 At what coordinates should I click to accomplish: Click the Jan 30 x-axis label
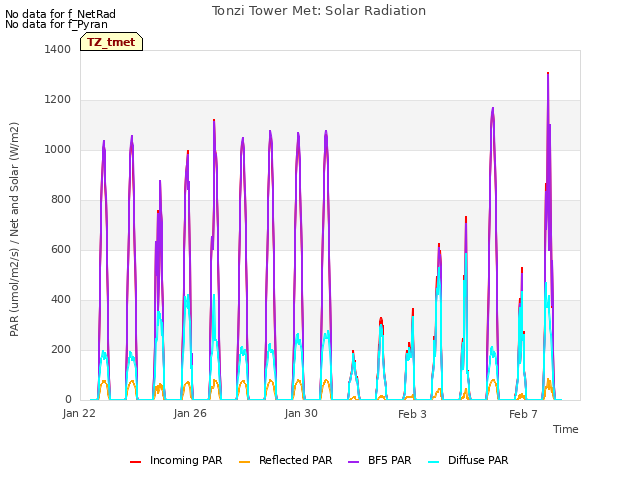click(x=301, y=413)
